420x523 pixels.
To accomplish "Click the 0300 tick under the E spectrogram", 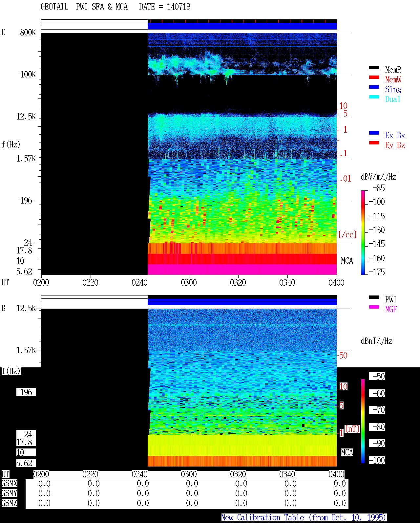I will pos(189,282).
